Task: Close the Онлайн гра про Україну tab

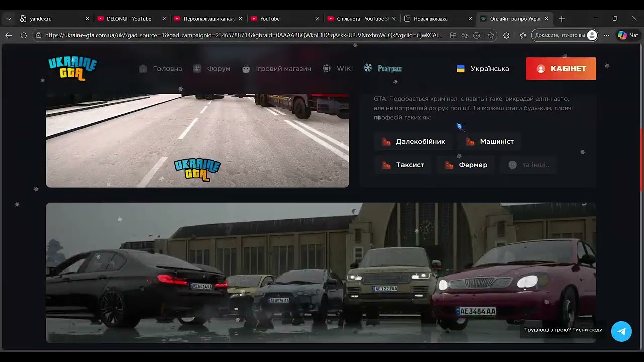Action: [x=547, y=19]
